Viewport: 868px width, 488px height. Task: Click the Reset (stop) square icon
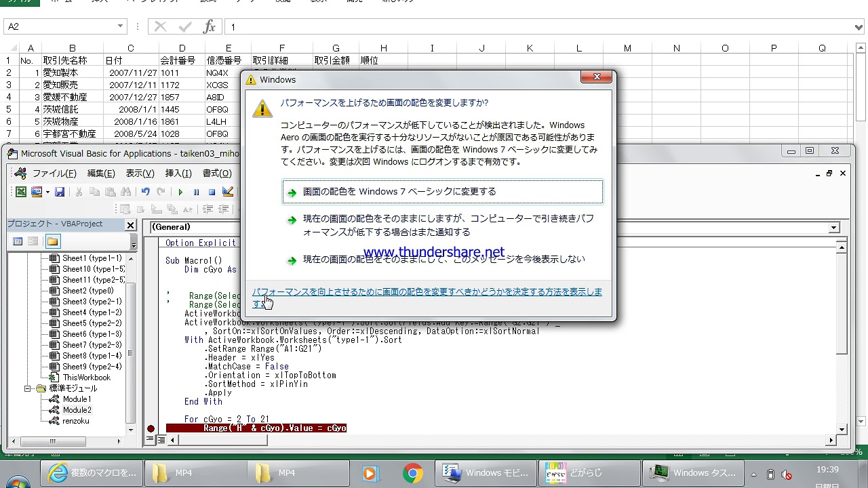(x=212, y=192)
